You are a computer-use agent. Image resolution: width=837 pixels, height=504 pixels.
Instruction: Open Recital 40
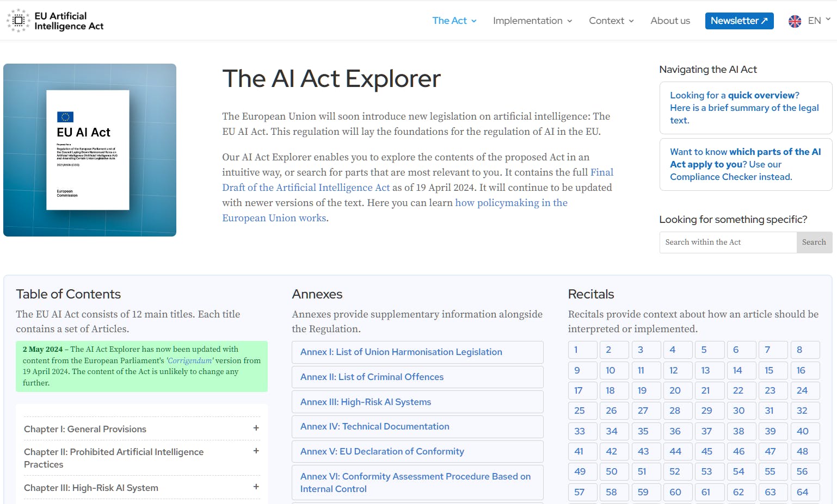pyautogui.click(x=805, y=431)
